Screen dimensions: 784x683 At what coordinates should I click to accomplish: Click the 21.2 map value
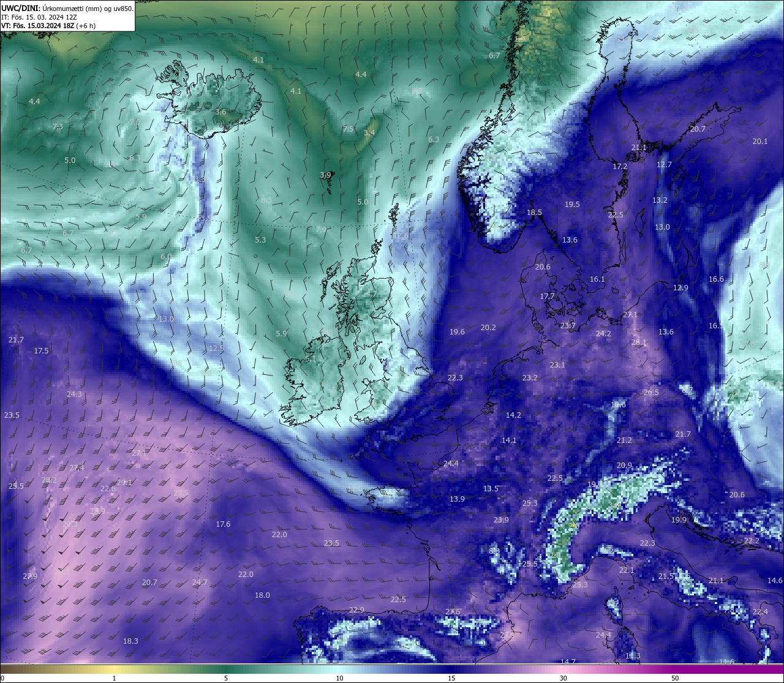624,440
